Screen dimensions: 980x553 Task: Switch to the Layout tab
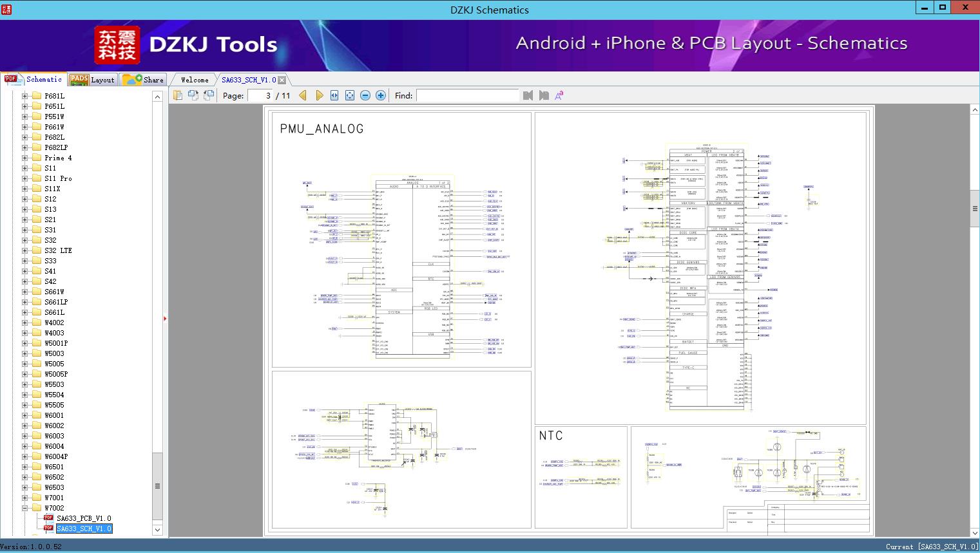[x=92, y=80]
